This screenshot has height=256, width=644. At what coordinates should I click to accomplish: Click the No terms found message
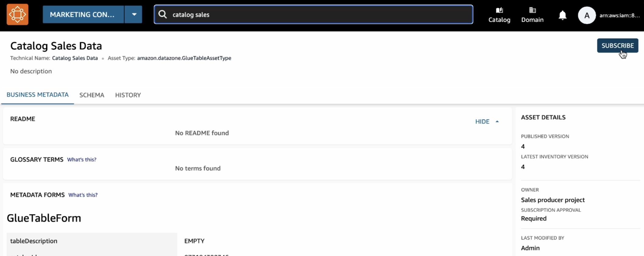[198, 168]
